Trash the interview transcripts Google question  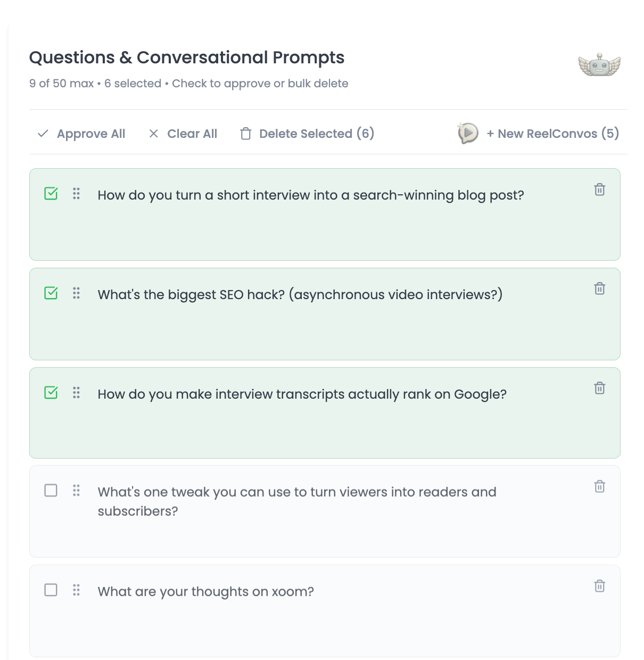coord(599,388)
